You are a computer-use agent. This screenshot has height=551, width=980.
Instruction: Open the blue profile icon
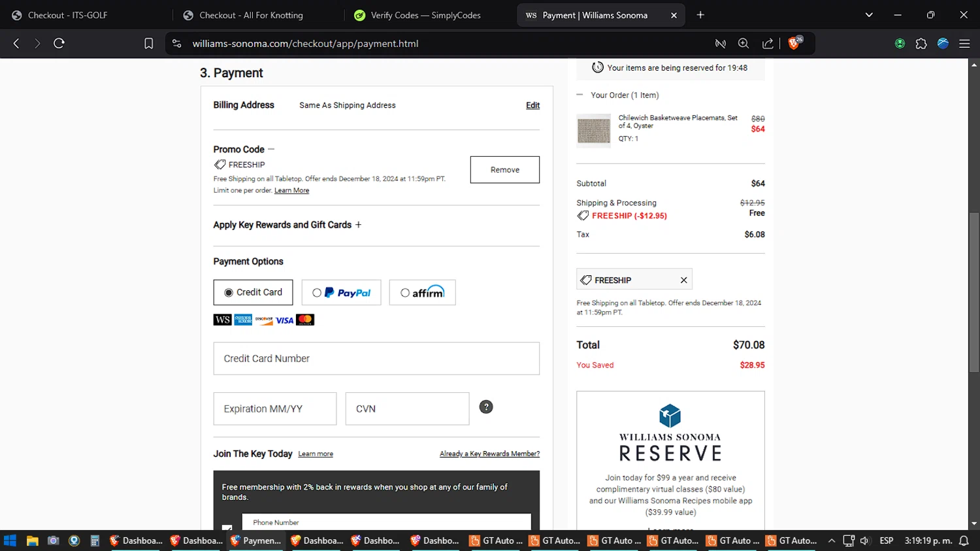tap(943, 43)
